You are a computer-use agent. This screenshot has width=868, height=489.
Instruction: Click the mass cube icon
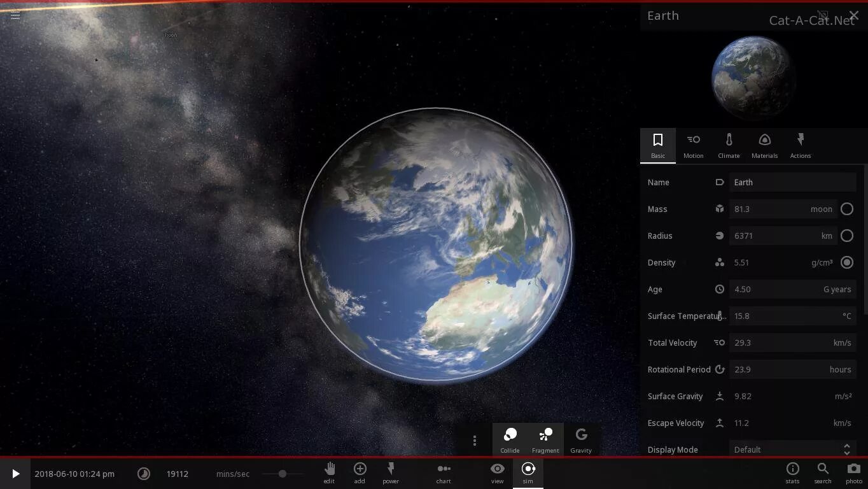(x=720, y=209)
